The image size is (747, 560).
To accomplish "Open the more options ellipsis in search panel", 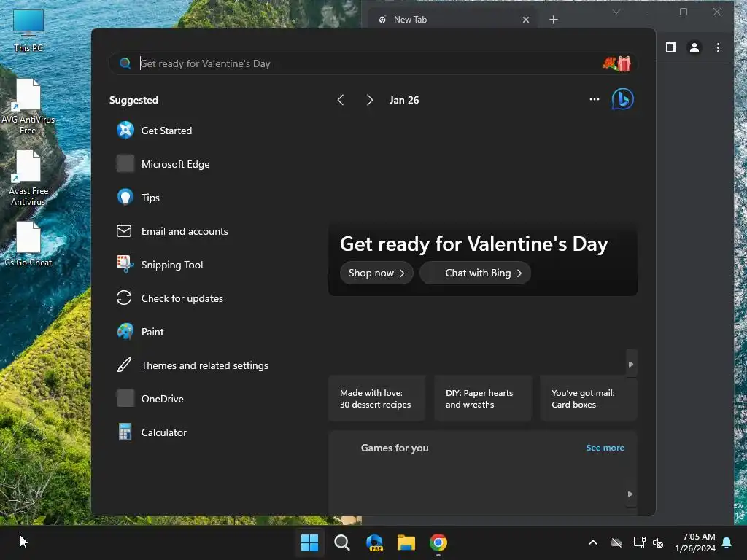I will pyautogui.click(x=594, y=99).
